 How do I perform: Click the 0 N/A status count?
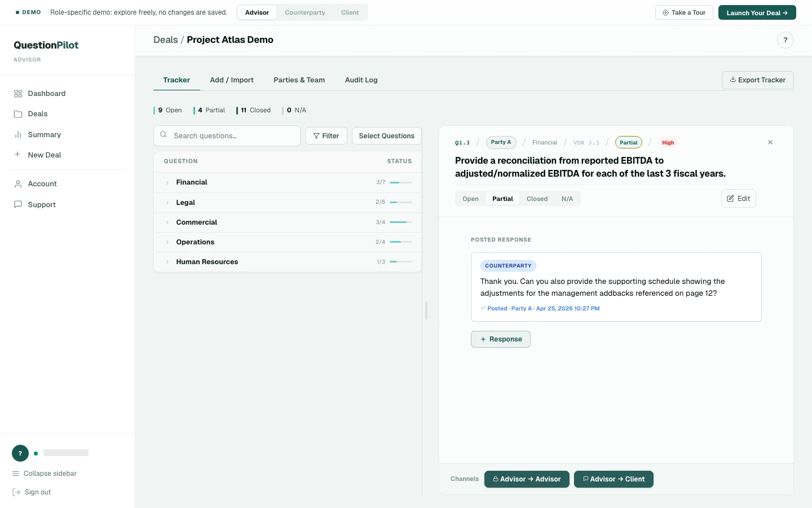pos(294,110)
